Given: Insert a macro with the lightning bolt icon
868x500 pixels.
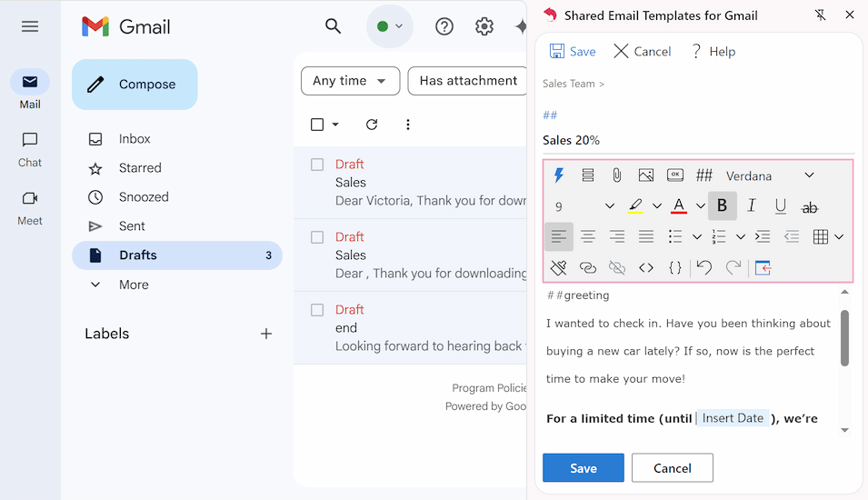Looking at the screenshot, I should coord(559,175).
